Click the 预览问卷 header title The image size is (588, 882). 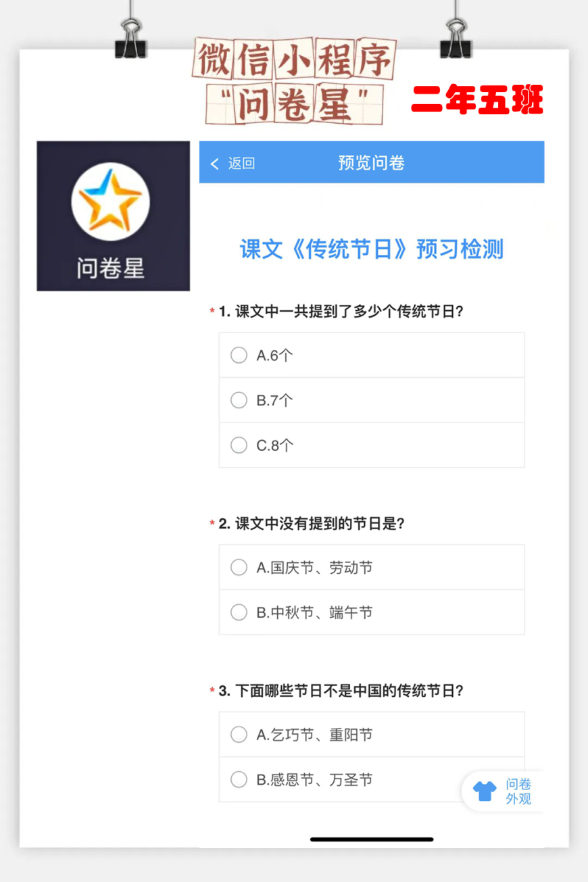(x=371, y=163)
